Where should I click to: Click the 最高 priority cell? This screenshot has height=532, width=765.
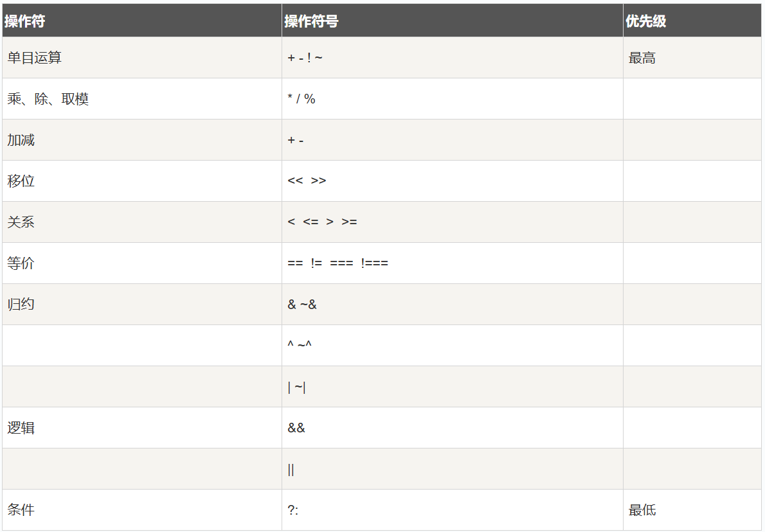point(642,58)
